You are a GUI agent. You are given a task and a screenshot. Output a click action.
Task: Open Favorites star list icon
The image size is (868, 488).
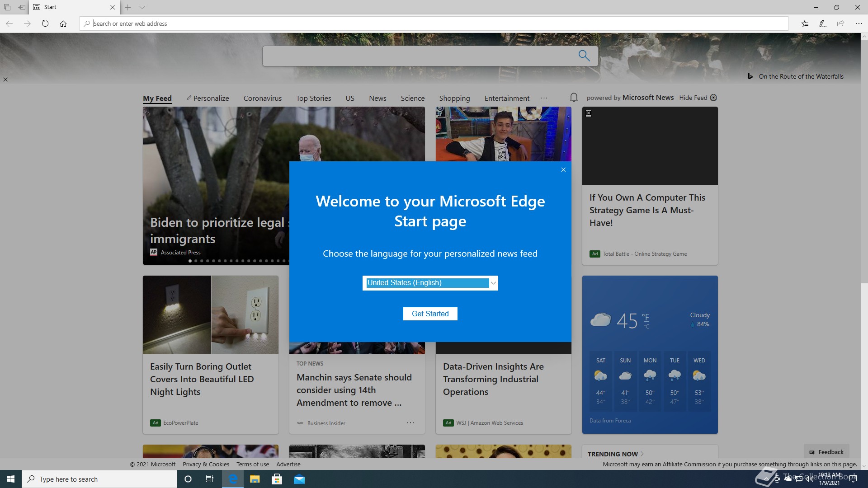coord(805,23)
